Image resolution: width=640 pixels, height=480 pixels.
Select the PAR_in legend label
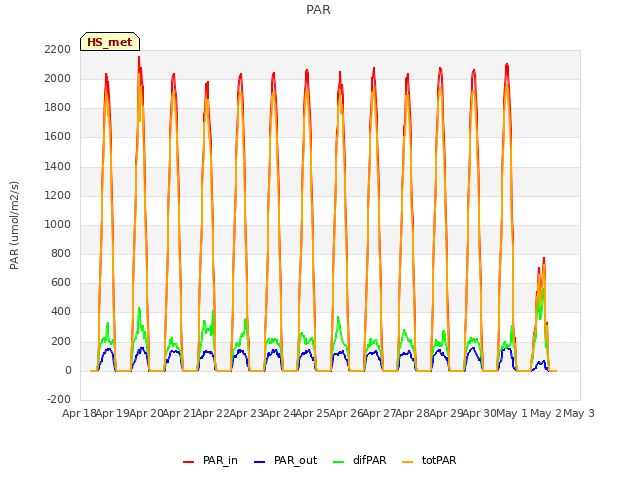pyautogui.click(x=220, y=460)
